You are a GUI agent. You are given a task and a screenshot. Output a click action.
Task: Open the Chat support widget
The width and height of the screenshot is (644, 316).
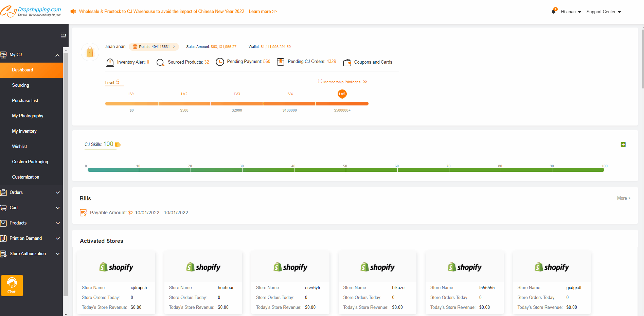pyautogui.click(x=12, y=285)
